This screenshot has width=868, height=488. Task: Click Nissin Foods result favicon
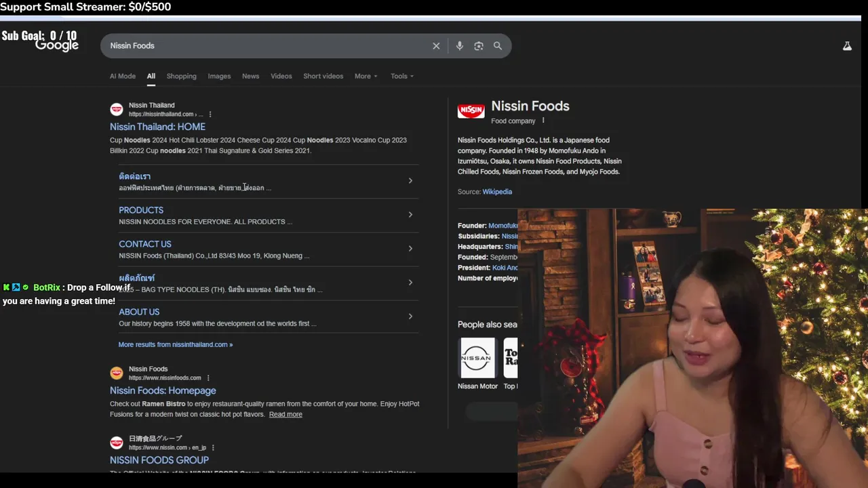(117, 373)
